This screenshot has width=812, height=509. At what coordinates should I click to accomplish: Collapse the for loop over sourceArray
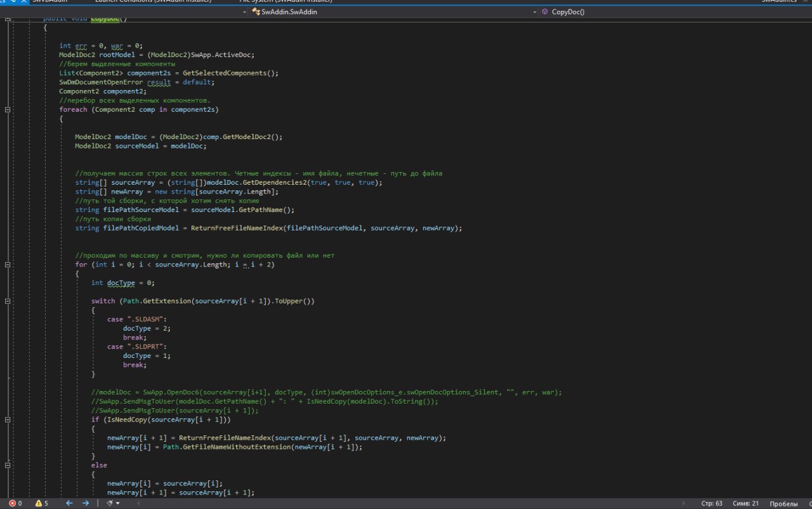point(8,265)
